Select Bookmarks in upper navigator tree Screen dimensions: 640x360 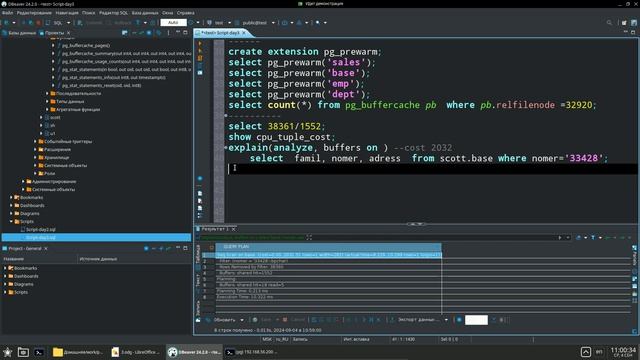tap(31, 198)
